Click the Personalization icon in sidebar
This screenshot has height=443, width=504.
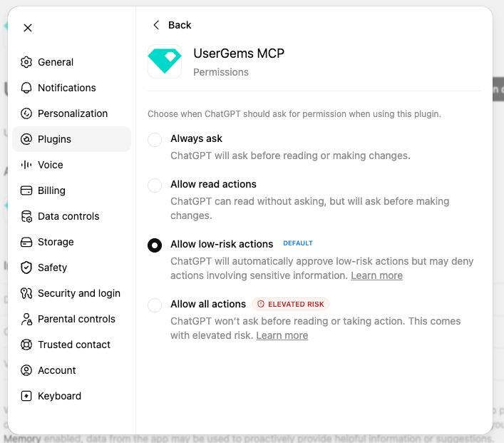pos(26,113)
